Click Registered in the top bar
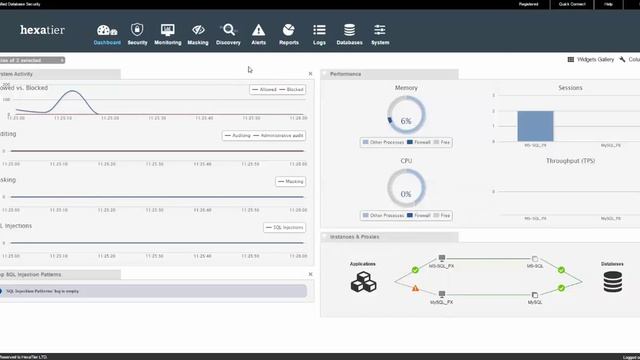The width and height of the screenshot is (640, 360). click(x=528, y=4)
